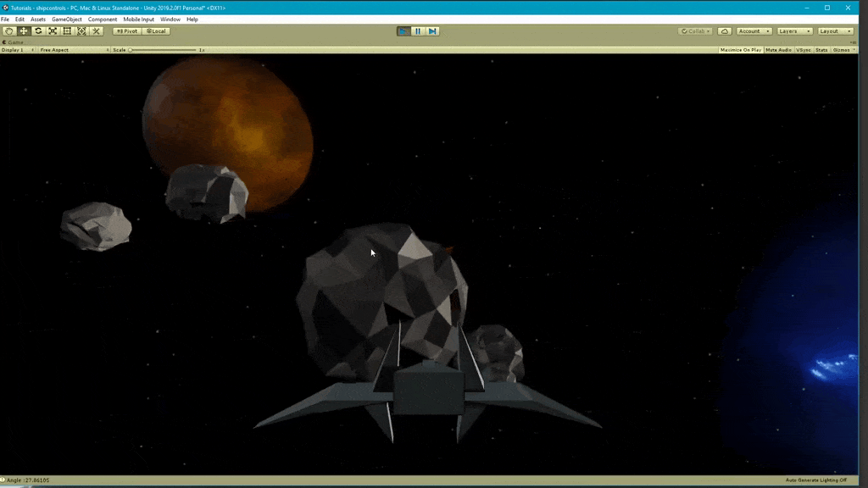Click the Scale slider handle
868x488 pixels.
(x=131, y=50)
